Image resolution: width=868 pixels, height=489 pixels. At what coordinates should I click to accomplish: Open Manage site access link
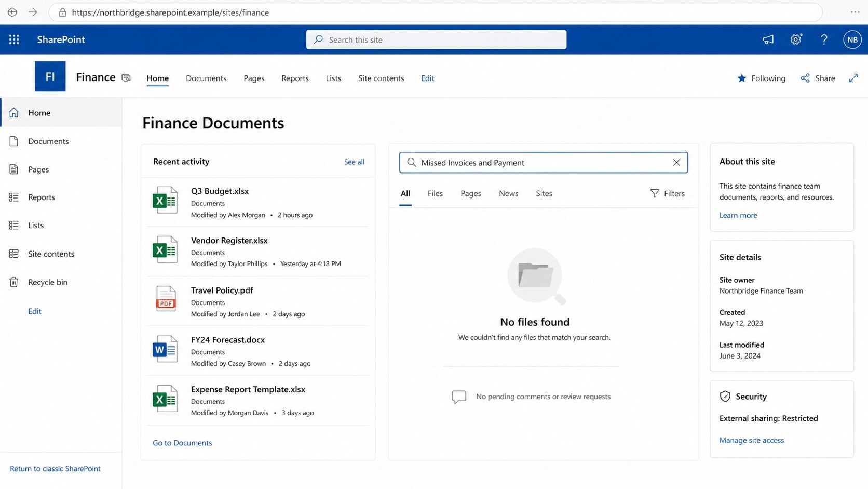752,440
